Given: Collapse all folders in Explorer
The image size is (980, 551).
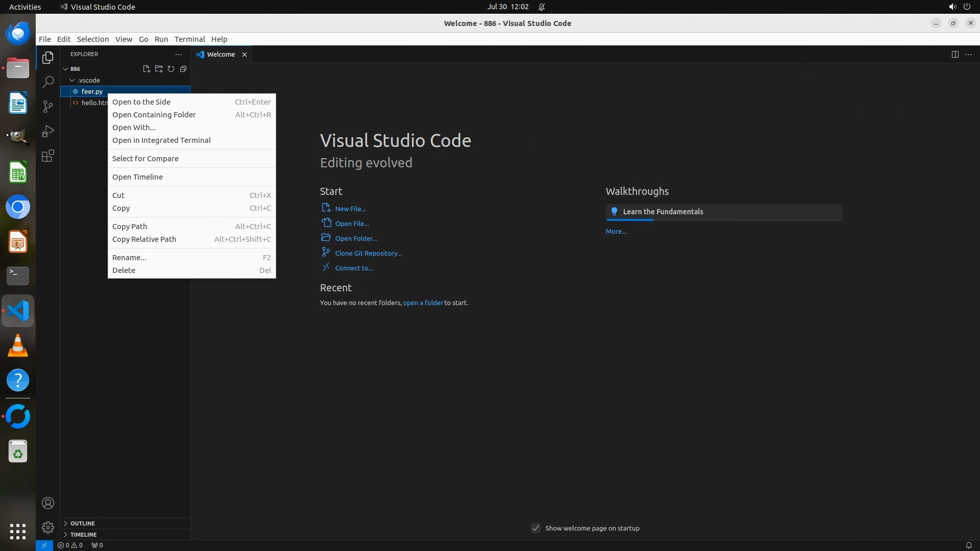Looking at the screenshot, I should (x=183, y=69).
